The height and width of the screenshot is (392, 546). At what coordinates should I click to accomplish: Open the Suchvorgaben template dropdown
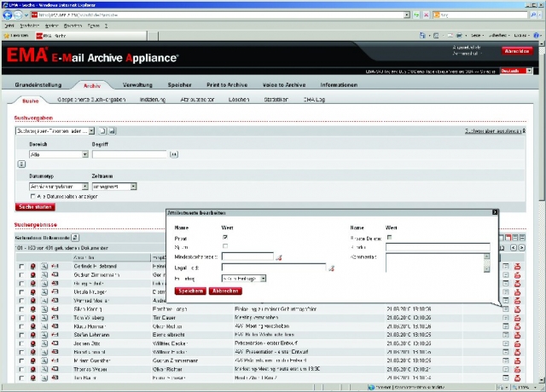(x=91, y=131)
